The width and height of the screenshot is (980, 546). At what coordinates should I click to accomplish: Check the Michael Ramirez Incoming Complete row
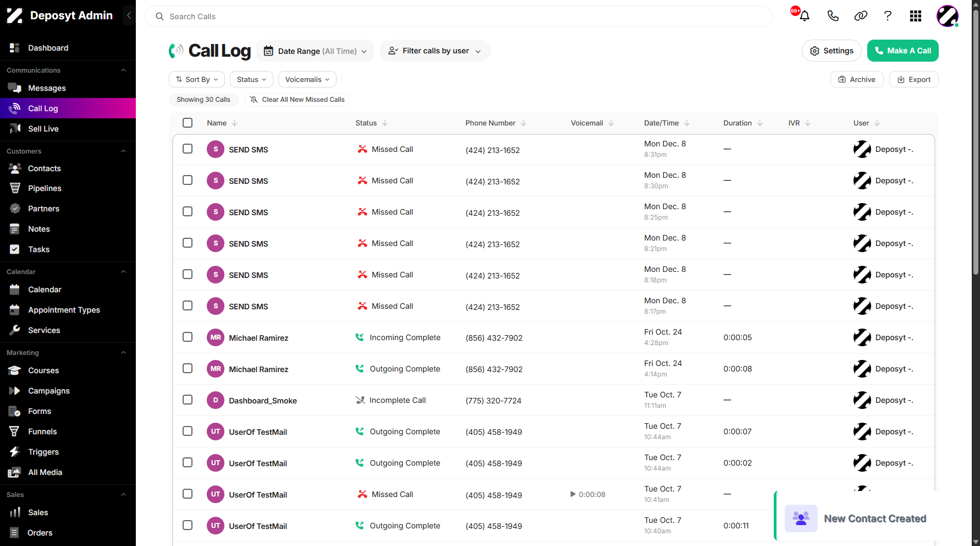click(188, 337)
